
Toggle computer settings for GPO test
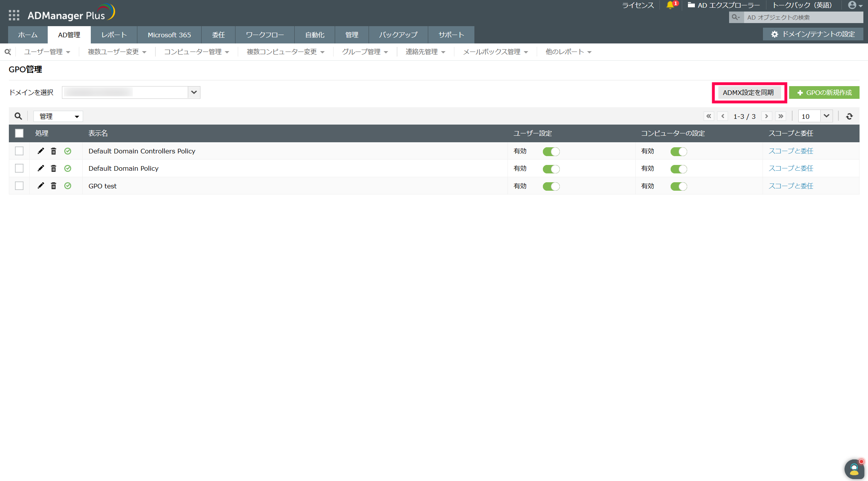[x=678, y=186]
